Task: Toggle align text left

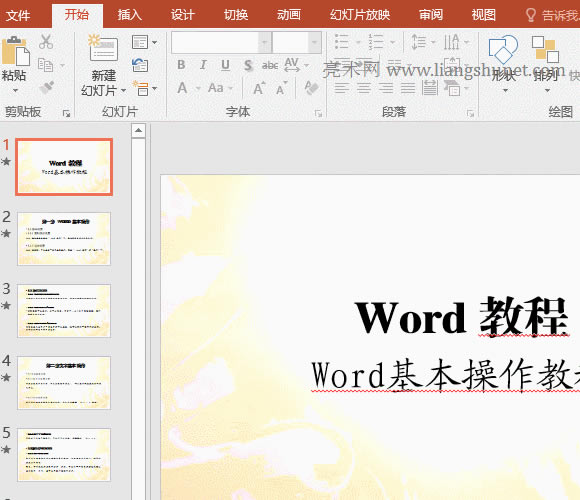Action: 342,88
